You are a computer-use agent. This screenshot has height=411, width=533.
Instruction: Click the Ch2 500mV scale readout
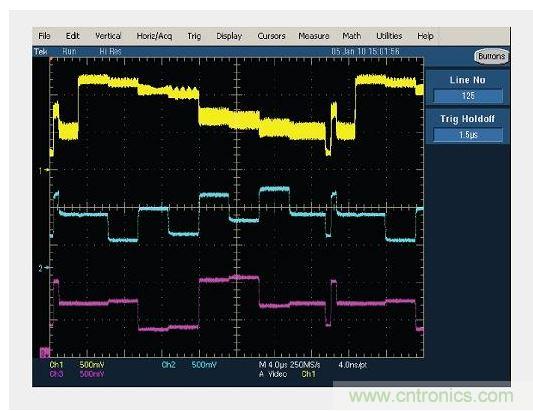[189, 365]
